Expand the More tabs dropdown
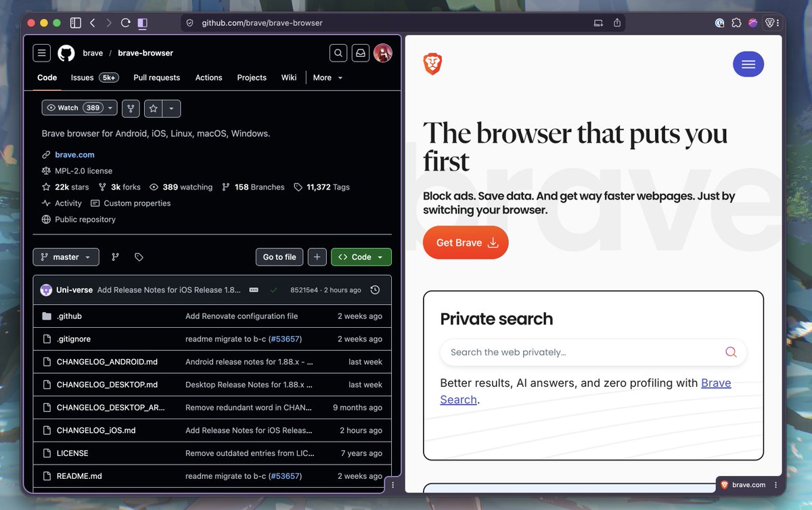This screenshot has width=812, height=510. (328, 78)
